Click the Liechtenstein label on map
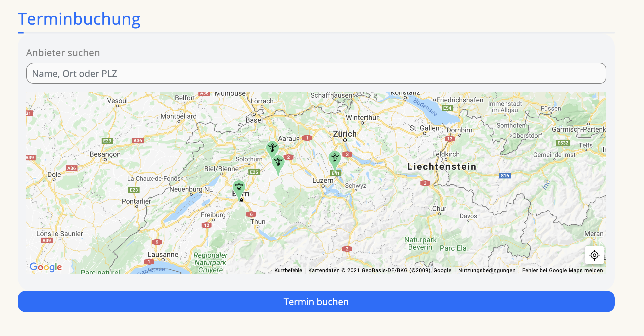 [x=442, y=166]
